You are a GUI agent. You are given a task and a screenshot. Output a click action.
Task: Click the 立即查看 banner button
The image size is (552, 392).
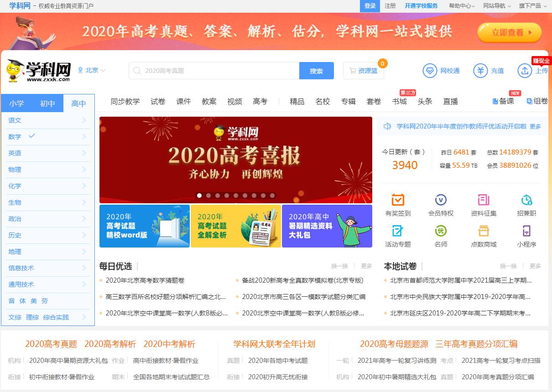tap(509, 32)
